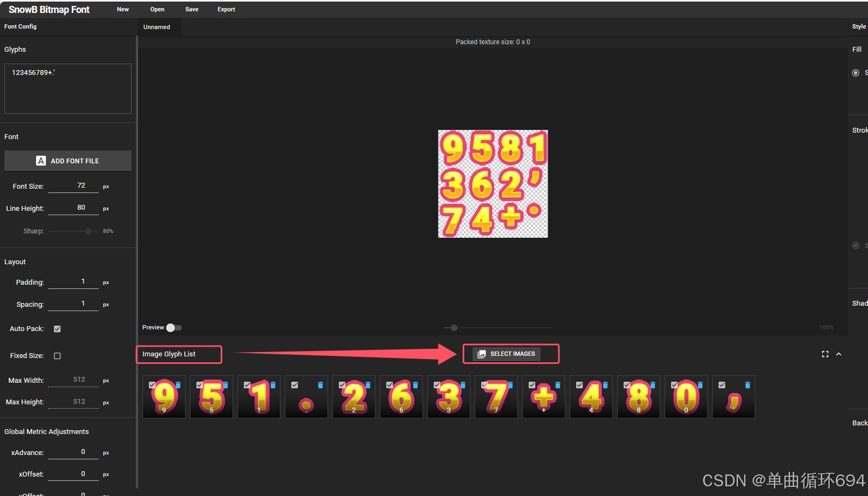The height and width of the screenshot is (496, 868).
Task: Click the font letter icon on Add Font File
Action: [41, 161]
